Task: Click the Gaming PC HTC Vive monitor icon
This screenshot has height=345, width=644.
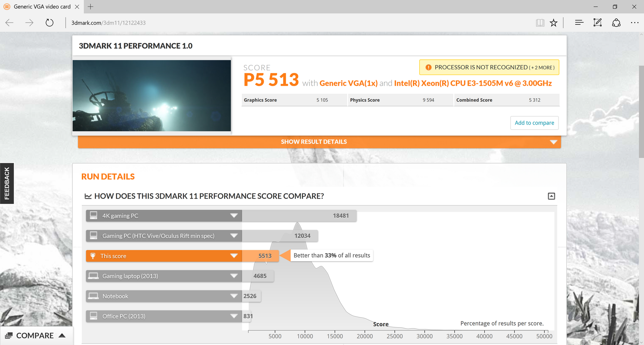Action: (94, 235)
